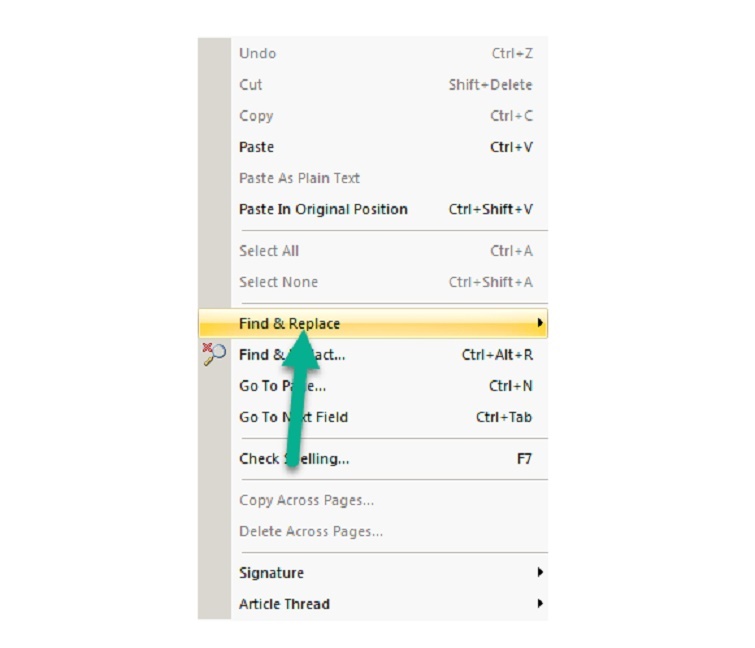Select the Paste menu item
The image size is (755, 648).
pos(256,147)
